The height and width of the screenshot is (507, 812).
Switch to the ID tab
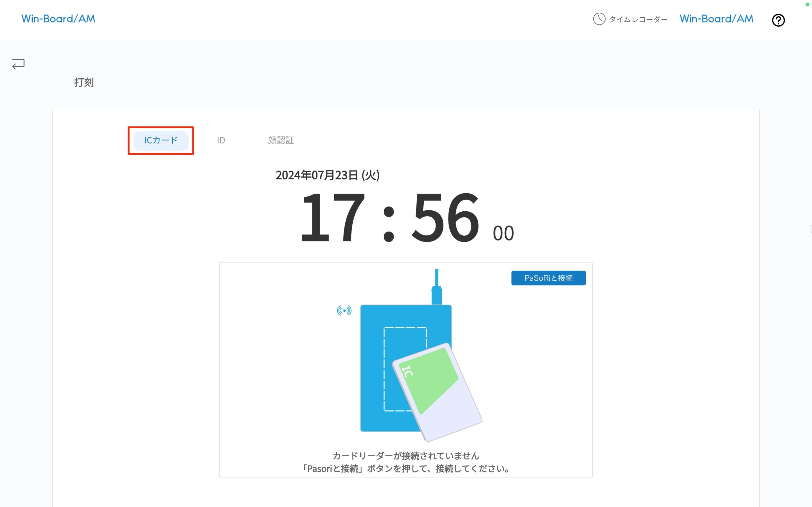pos(221,140)
